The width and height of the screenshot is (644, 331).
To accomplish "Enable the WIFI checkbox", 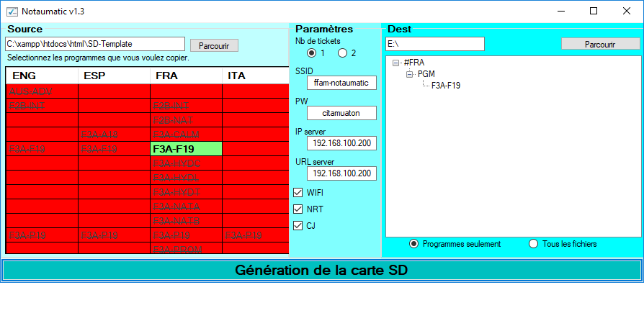I will (x=298, y=193).
